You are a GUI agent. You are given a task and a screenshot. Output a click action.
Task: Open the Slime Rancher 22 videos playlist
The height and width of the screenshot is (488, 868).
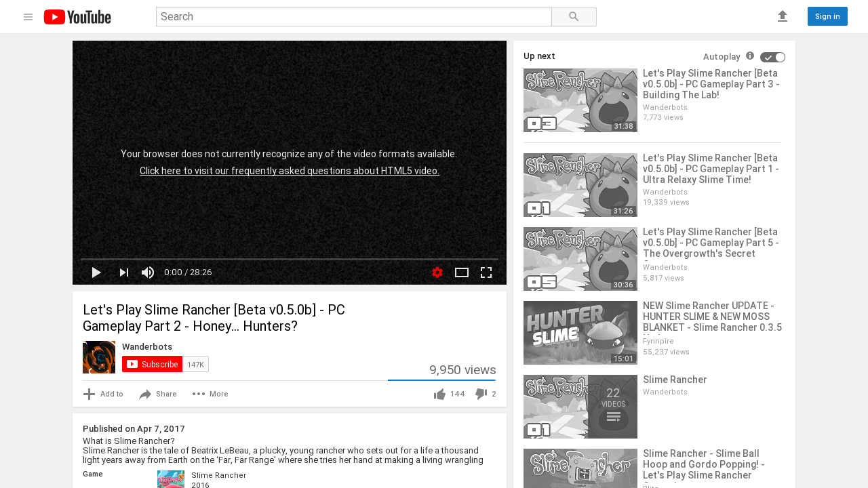[580, 407]
